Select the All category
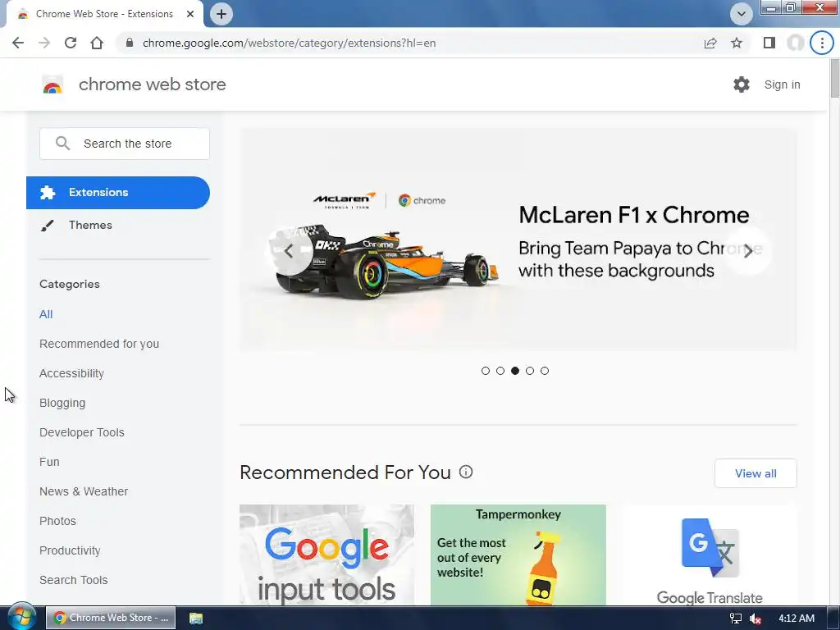Viewport: 840px width, 630px height. 46,314
